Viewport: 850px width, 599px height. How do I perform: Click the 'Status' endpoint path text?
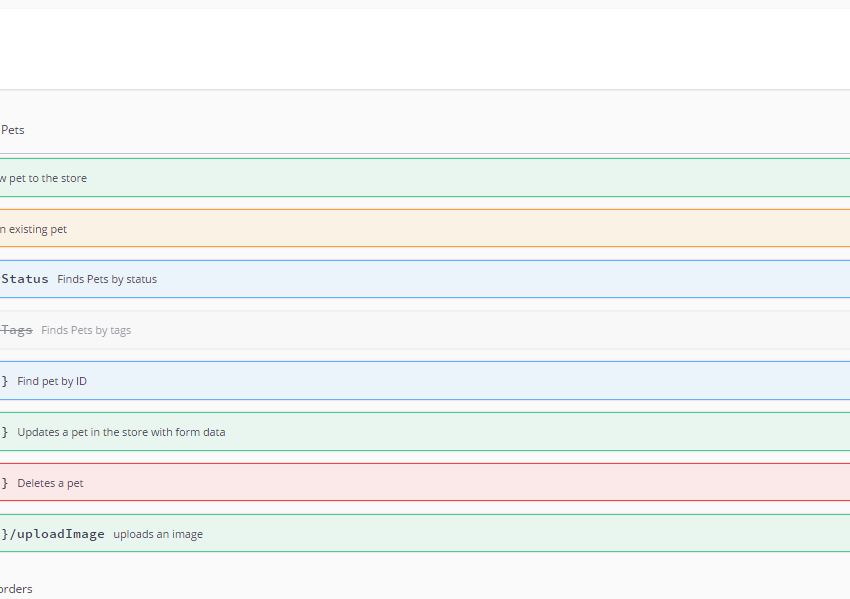[x=25, y=279]
